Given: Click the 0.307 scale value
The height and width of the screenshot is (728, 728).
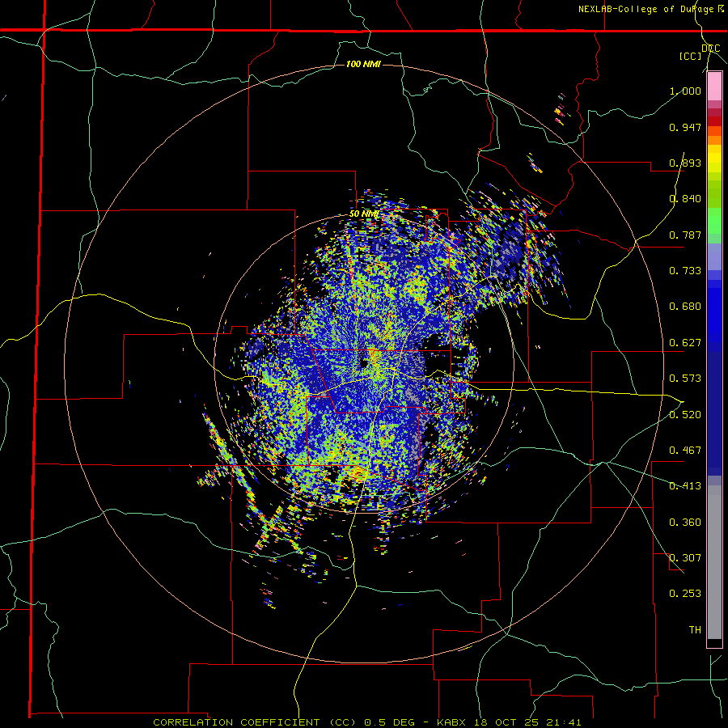Looking at the screenshot, I should [x=685, y=558].
